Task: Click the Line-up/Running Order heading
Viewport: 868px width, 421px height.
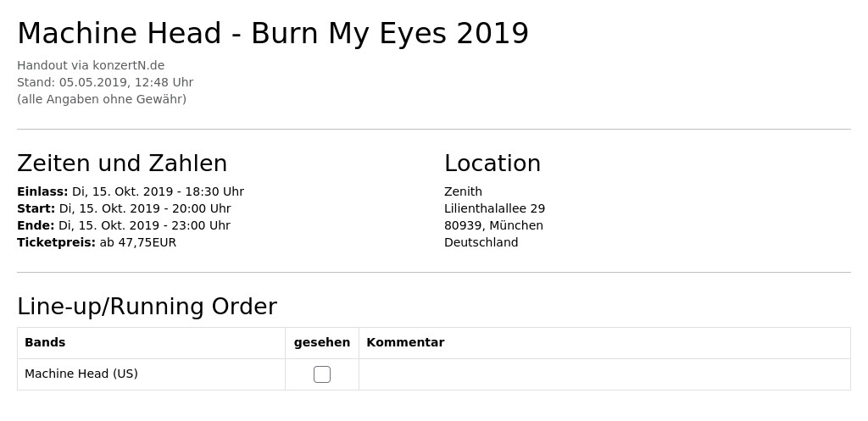Action: point(147,307)
